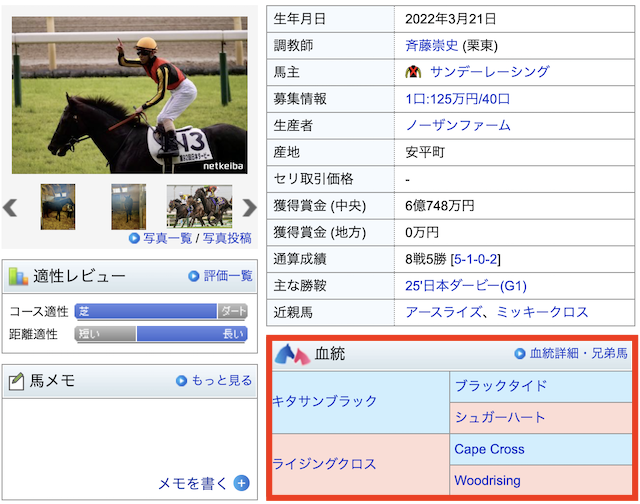Click the left gallery arrow
The height and width of the screenshot is (504, 640).
[11, 208]
